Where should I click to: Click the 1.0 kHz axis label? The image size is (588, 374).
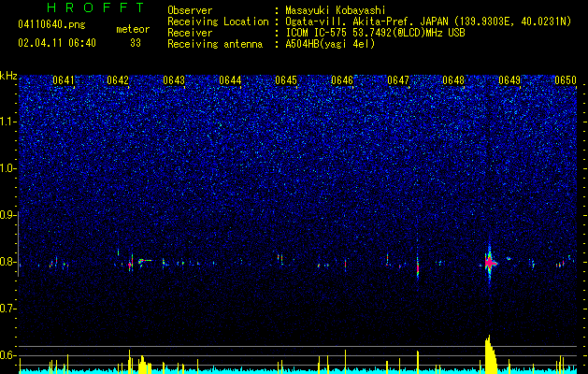click(x=7, y=168)
